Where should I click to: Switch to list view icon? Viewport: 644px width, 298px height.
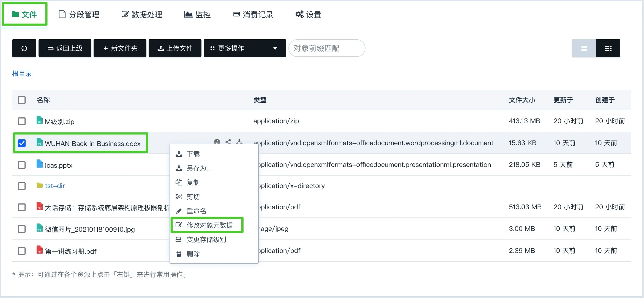point(584,48)
